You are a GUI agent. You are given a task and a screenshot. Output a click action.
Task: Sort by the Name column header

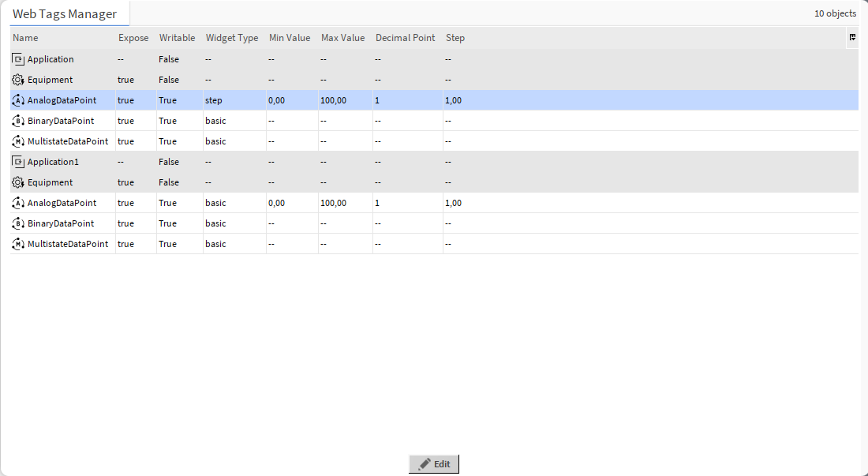coord(24,37)
